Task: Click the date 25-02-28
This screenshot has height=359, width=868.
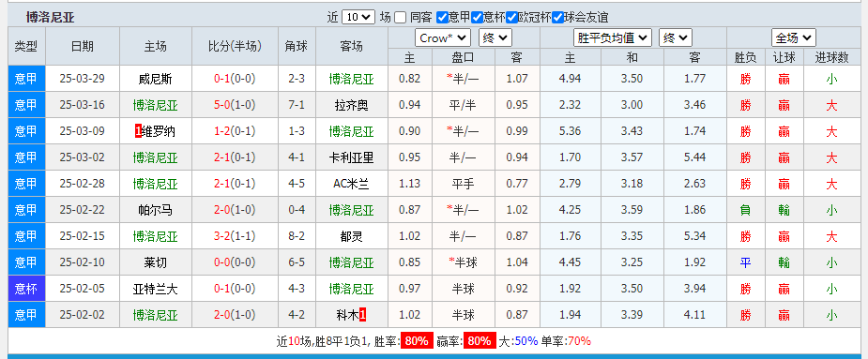Action: tap(82, 185)
